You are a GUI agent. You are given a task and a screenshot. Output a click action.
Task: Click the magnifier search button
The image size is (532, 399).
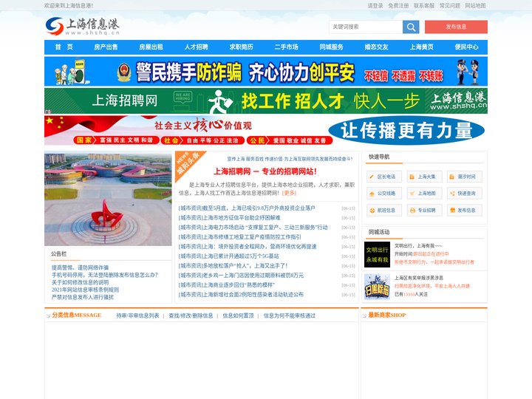(x=411, y=27)
